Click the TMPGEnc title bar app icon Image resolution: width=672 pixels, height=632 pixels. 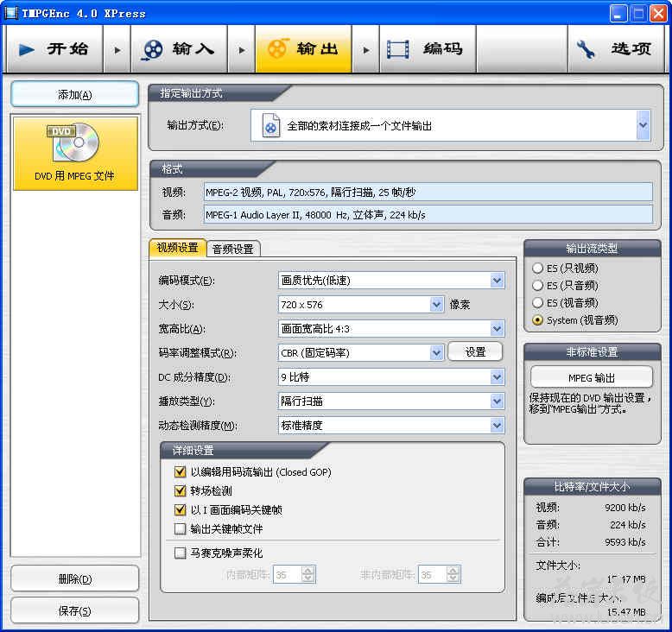point(10,13)
